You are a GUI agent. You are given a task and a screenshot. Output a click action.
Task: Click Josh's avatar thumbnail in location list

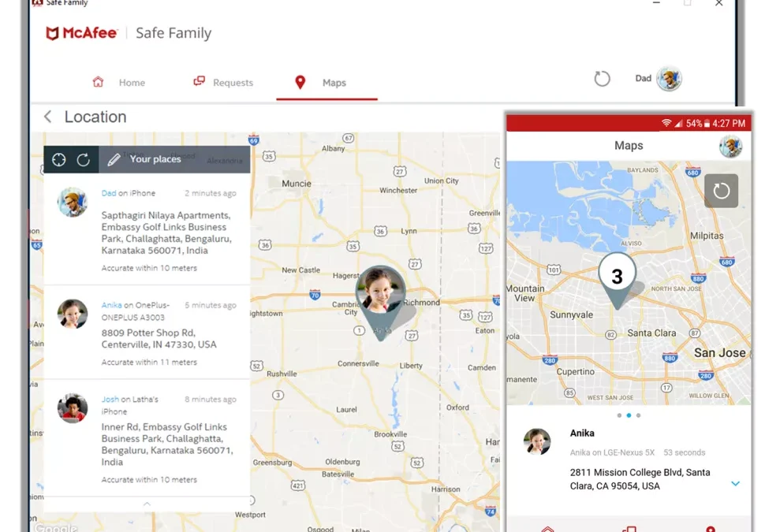[x=73, y=408]
